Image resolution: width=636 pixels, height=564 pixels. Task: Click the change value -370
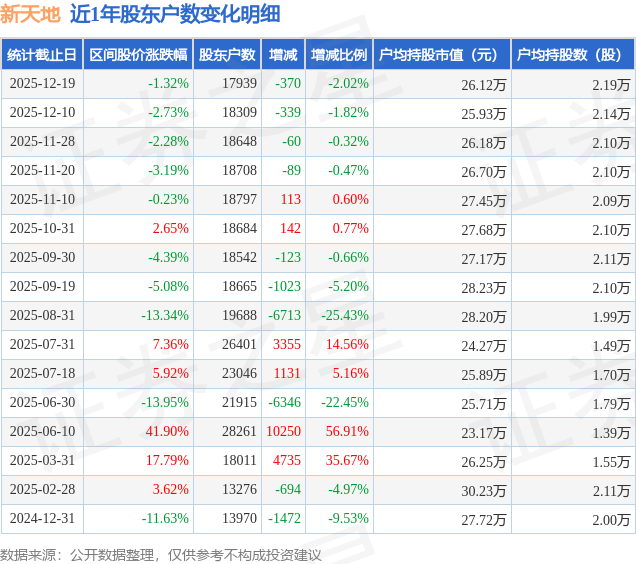288,84
